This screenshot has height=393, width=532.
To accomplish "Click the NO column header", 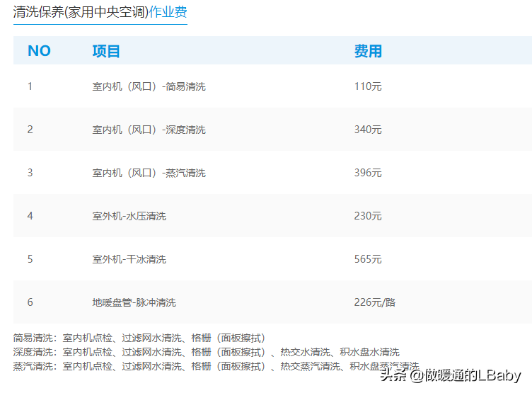I will coord(39,51).
